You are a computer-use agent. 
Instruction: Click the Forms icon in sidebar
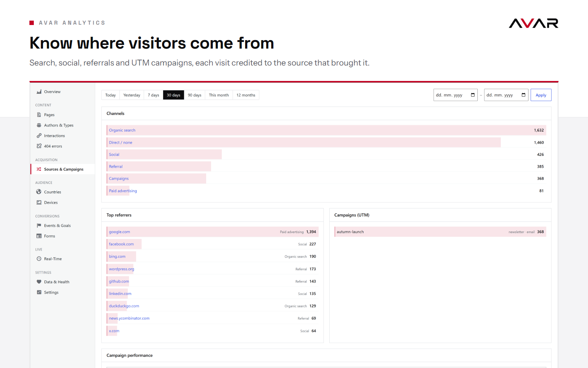pos(39,236)
